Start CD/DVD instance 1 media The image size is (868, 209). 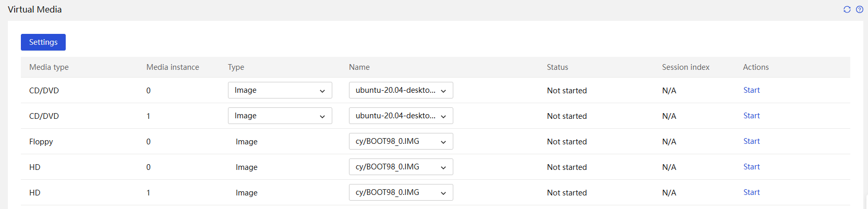752,116
